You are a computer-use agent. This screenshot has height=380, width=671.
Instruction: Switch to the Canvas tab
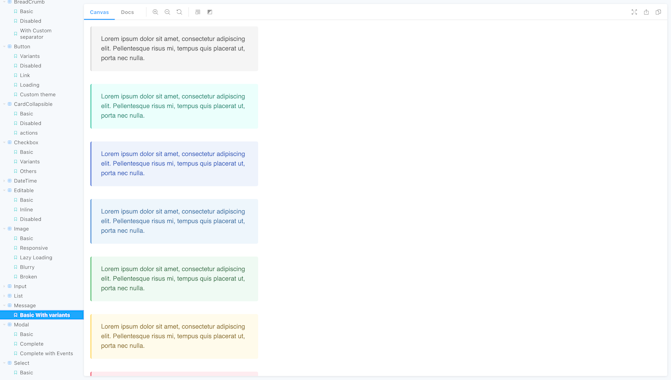99,12
